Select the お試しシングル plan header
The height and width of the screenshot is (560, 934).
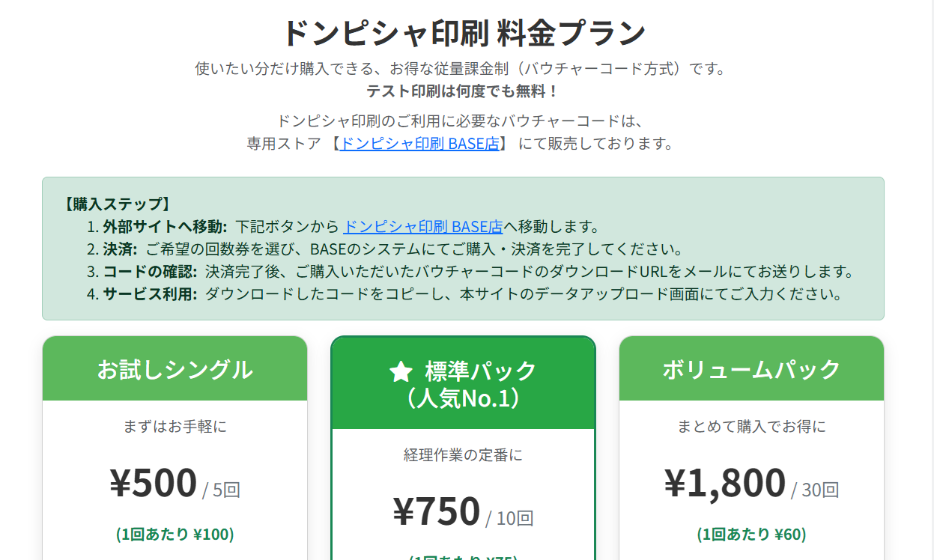[x=175, y=369]
